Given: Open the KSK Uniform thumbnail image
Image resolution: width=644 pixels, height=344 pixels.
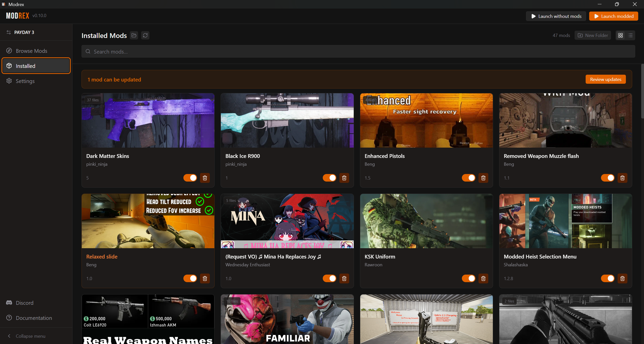Looking at the screenshot, I should [x=426, y=221].
